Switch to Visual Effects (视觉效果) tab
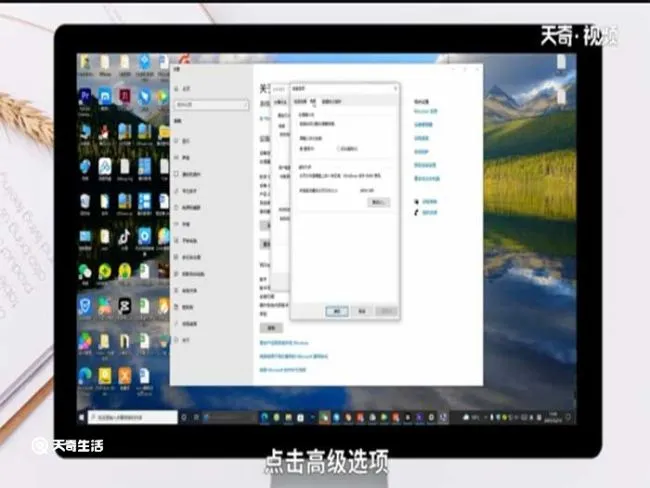The width and height of the screenshot is (650, 488). point(300,102)
